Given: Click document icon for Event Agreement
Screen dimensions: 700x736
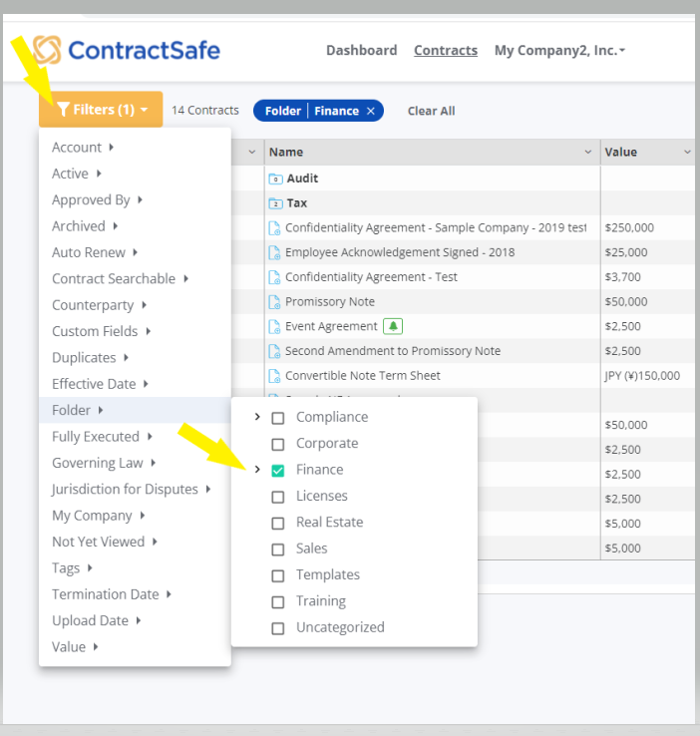Looking at the screenshot, I should (274, 327).
